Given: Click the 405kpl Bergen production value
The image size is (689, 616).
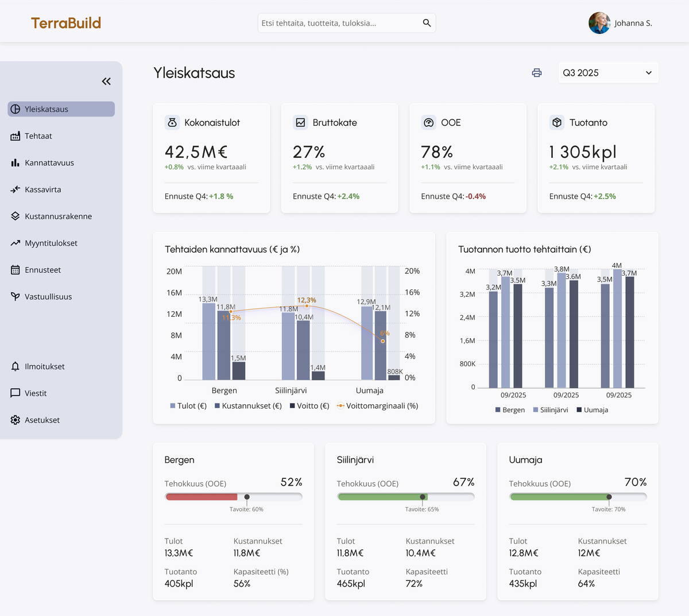Looking at the screenshot, I should pos(179,583).
